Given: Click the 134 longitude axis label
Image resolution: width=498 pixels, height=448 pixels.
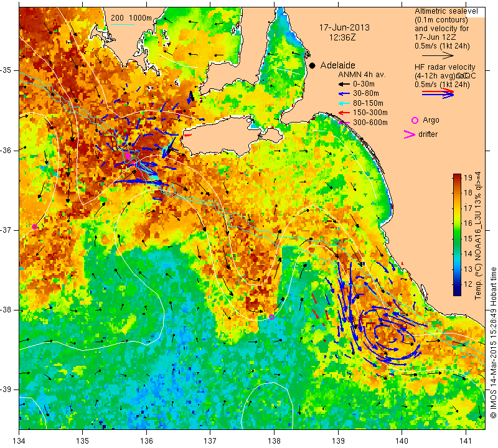Looking at the screenshot, I should (19, 441).
